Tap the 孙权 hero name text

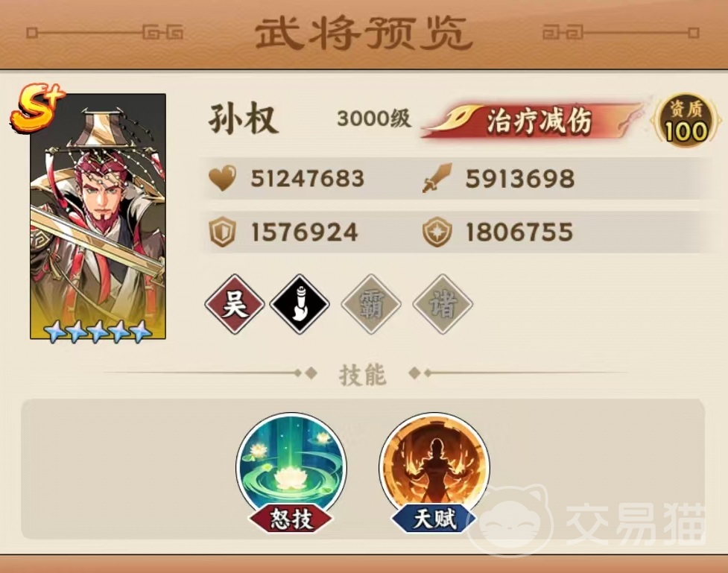pos(243,119)
